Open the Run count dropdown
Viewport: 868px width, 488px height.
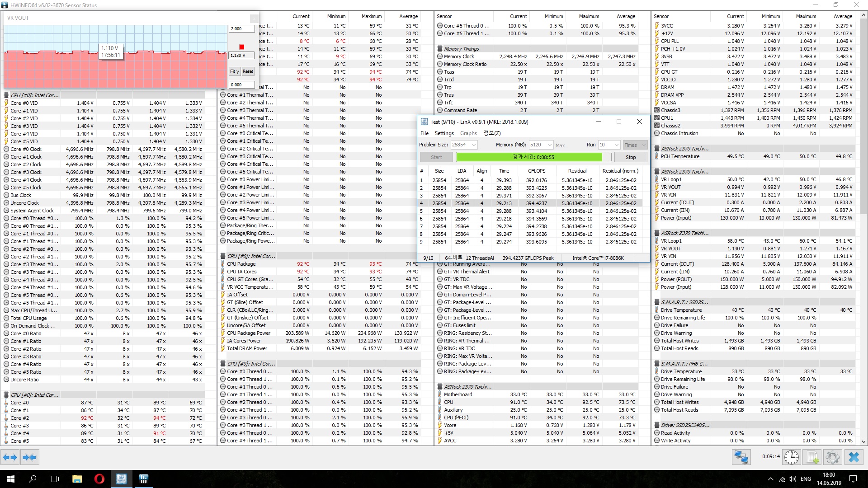[x=616, y=145]
